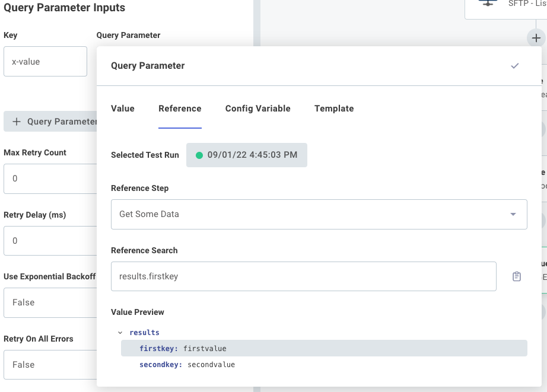Click the add Query Parameter button
The height and width of the screenshot is (392, 547).
(x=50, y=122)
